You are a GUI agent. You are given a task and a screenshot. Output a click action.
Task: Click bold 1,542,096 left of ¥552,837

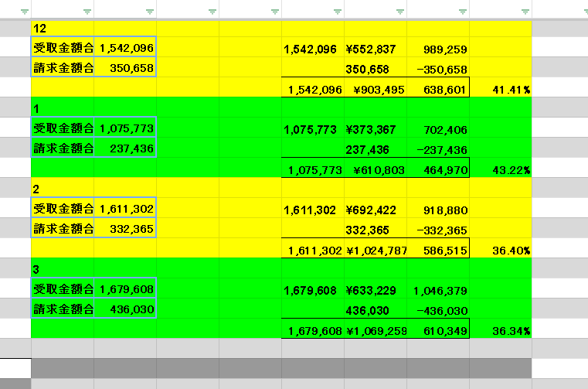click(x=313, y=49)
